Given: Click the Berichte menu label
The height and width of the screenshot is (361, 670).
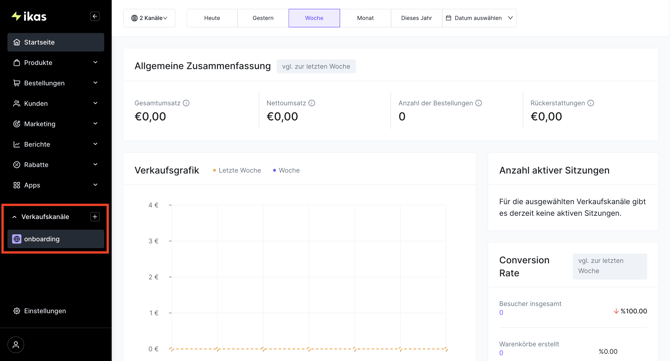Looking at the screenshot, I should point(37,144).
